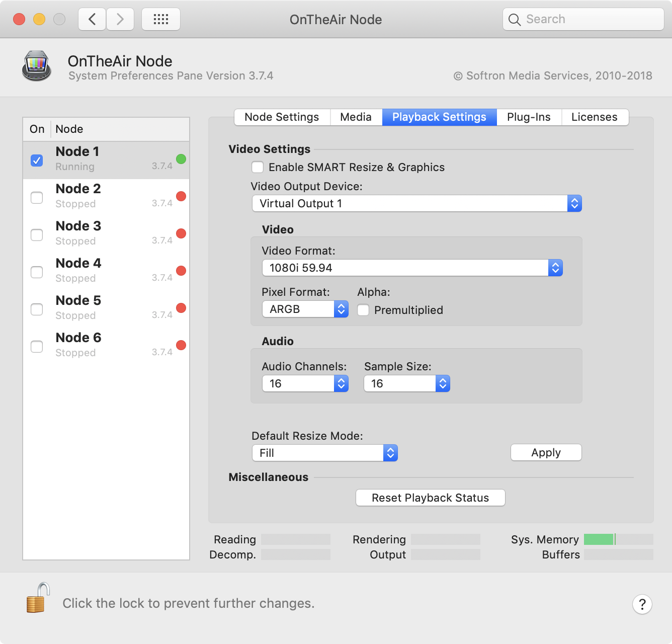672x644 pixels.
Task: Click Node 6 red status indicator
Action: point(181,345)
